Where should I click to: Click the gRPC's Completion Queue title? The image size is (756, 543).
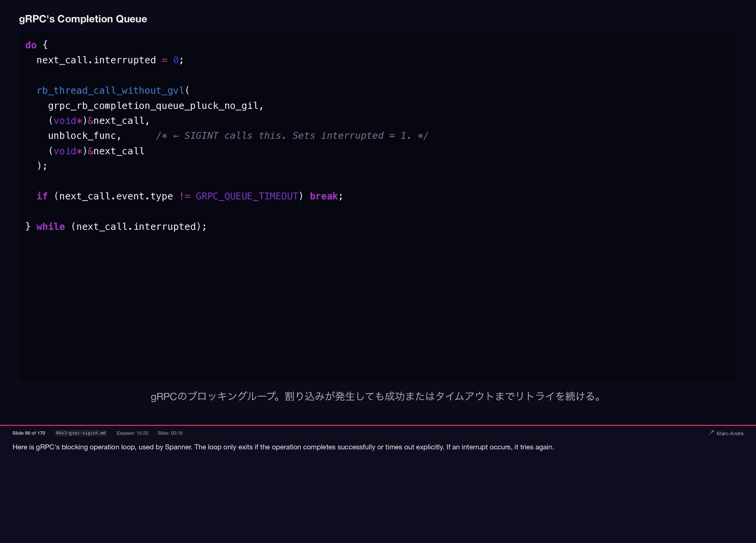(83, 19)
